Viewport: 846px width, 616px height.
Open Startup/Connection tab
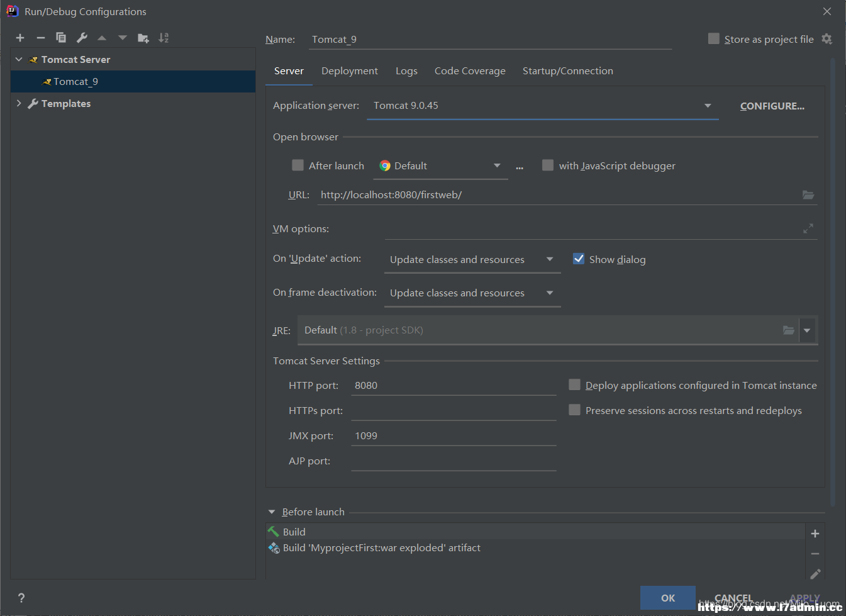point(567,71)
